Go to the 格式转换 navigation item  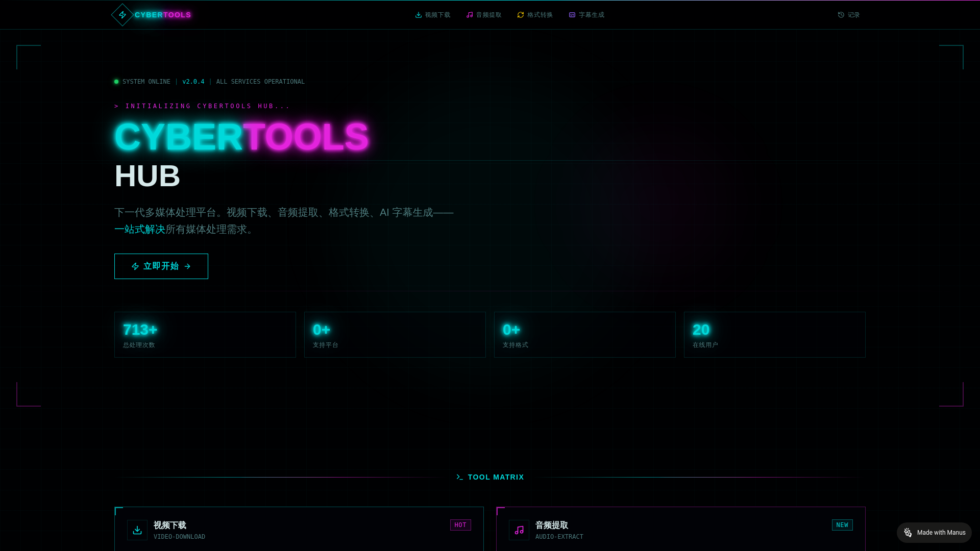coord(540,15)
